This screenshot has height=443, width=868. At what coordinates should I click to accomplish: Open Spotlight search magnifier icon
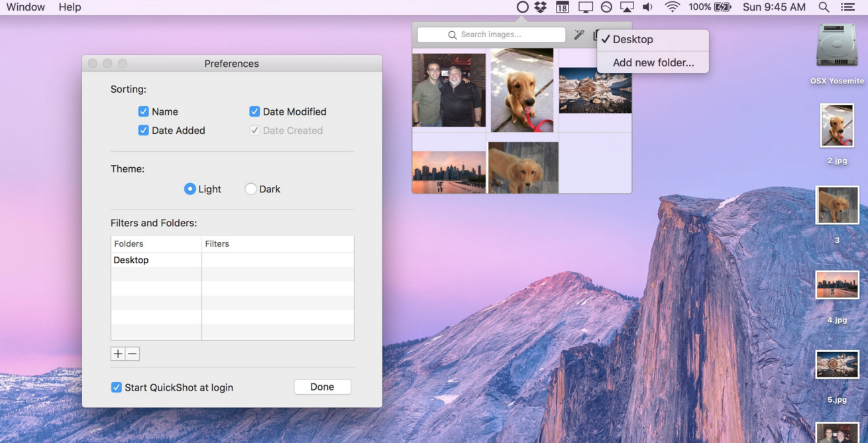coord(824,7)
